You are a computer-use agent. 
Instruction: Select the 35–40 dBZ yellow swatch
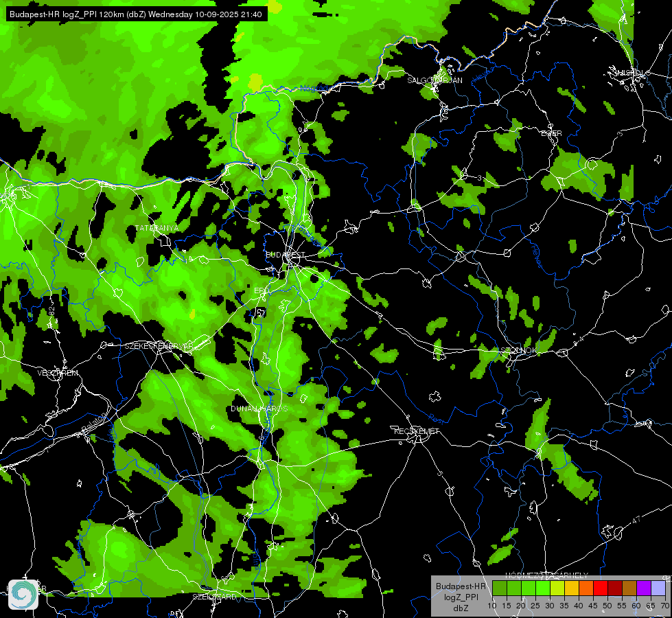572,588
